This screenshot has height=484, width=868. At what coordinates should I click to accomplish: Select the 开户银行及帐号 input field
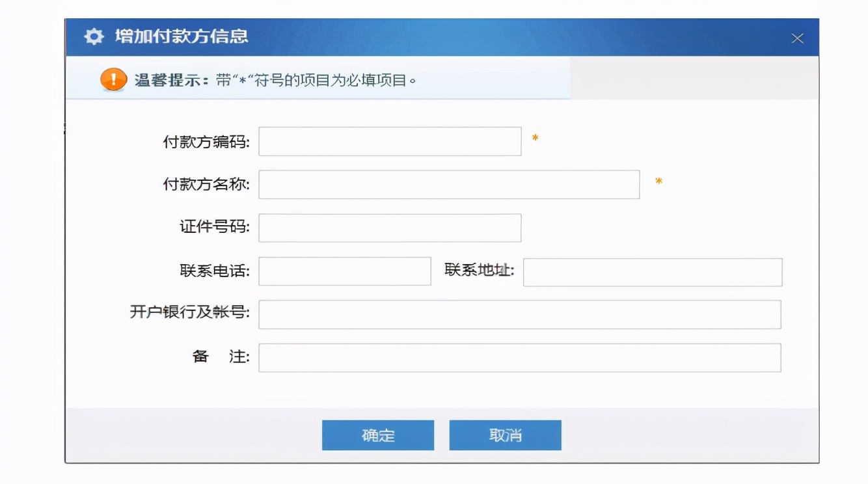[x=520, y=314]
